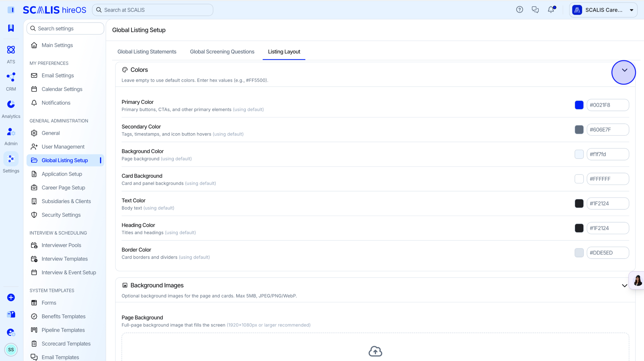644x361 pixels.
Task: Open Security Settings
Action: [65, 215]
